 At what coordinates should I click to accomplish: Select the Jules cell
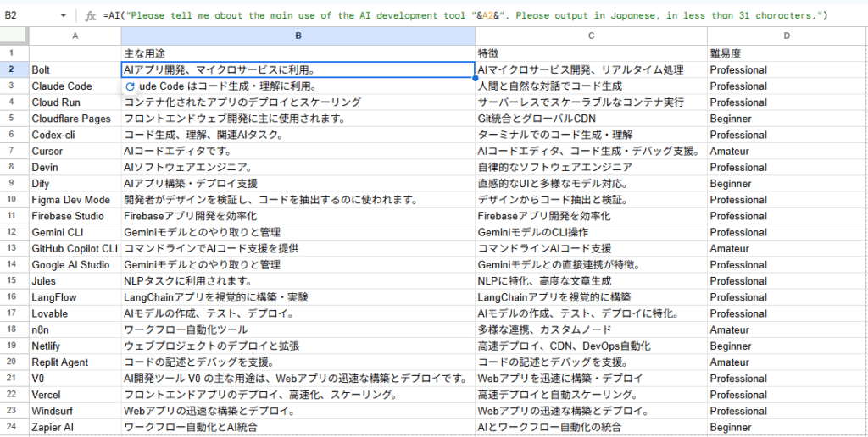[x=75, y=281]
